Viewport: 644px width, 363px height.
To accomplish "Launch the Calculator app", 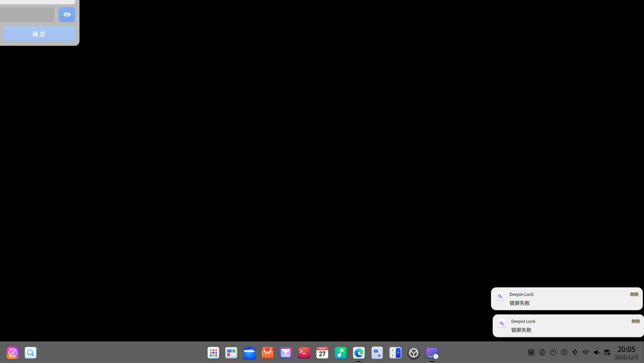I will tap(395, 353).
